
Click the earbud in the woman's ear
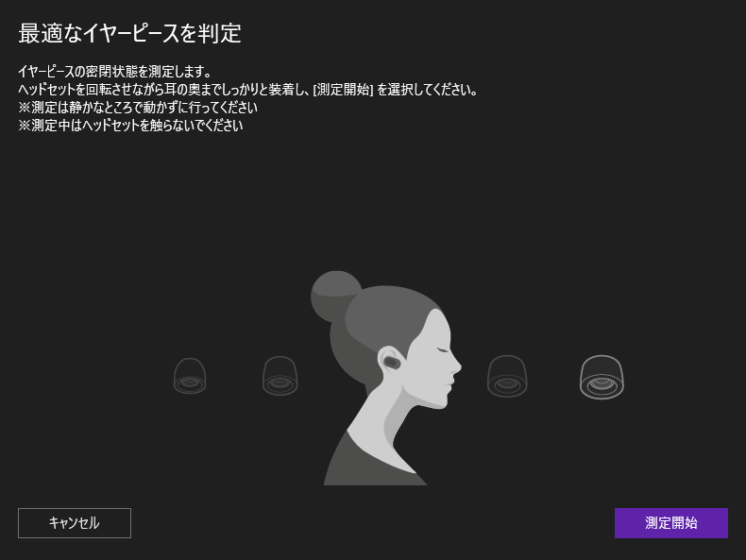[391, 361]
